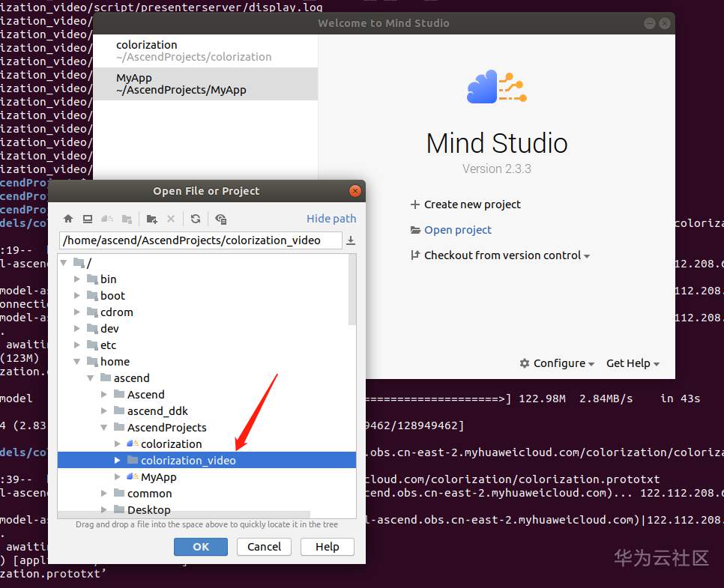This screenshot has height=588, width=724.
Task: Create a New Folder icon
Action: coord(151,219)
